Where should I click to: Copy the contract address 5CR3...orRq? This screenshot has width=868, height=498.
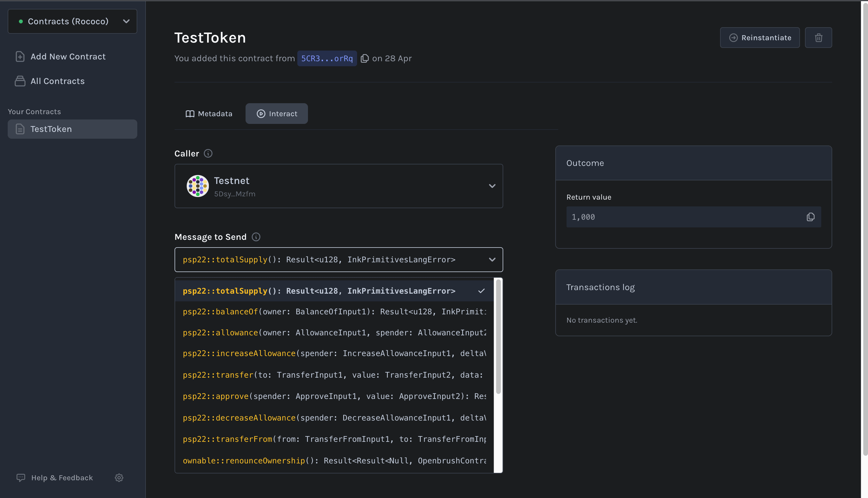(365, 59)
